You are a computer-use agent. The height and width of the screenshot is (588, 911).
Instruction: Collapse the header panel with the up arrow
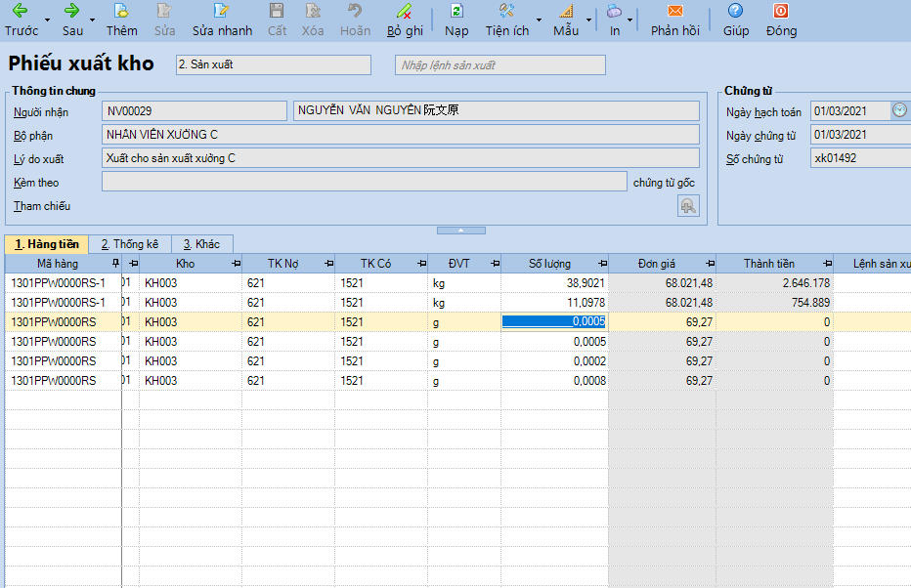[x=460, y=231]
